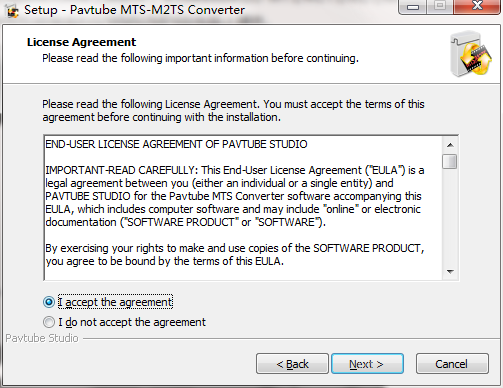Click the paragraph about being bound by EULA
This screenshot has height=388, width=503.
pyautogui.click(x=235, y=255)
